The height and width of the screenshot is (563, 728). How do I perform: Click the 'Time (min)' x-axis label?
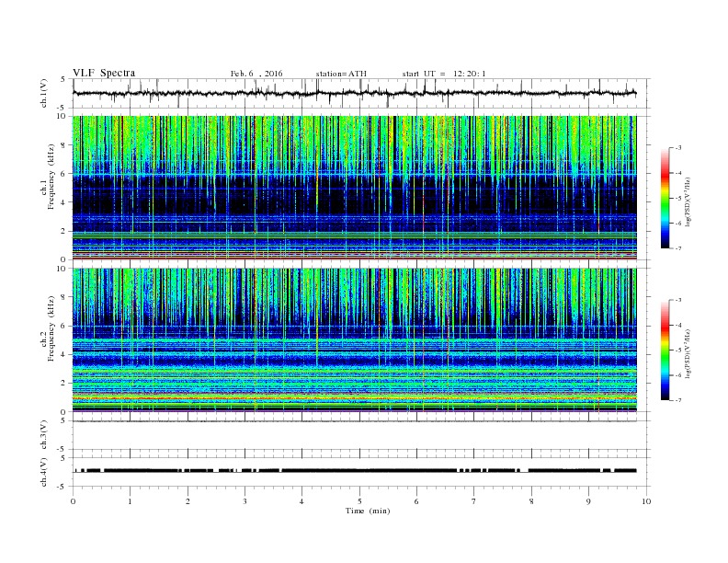click(368, 511)
